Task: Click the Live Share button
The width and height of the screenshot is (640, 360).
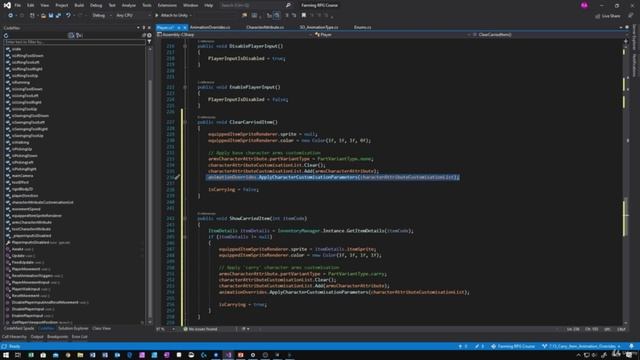Action: (608, 16)
